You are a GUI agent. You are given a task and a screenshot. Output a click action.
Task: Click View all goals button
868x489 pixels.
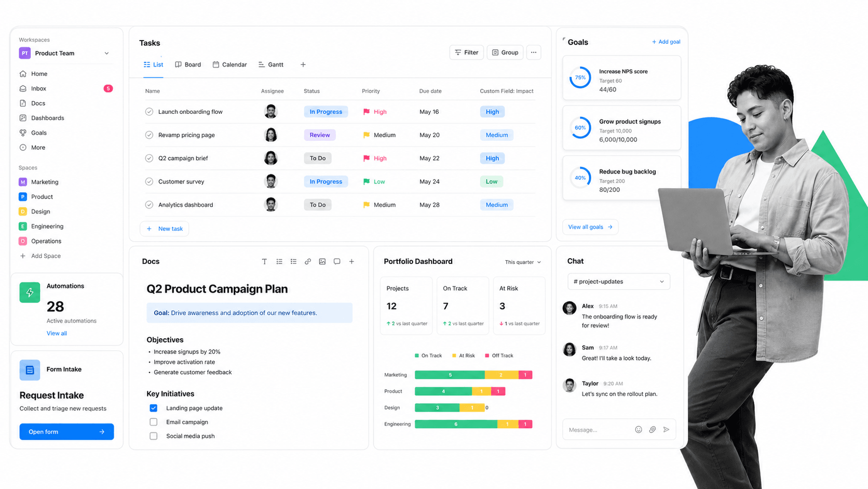click(590, 227)
